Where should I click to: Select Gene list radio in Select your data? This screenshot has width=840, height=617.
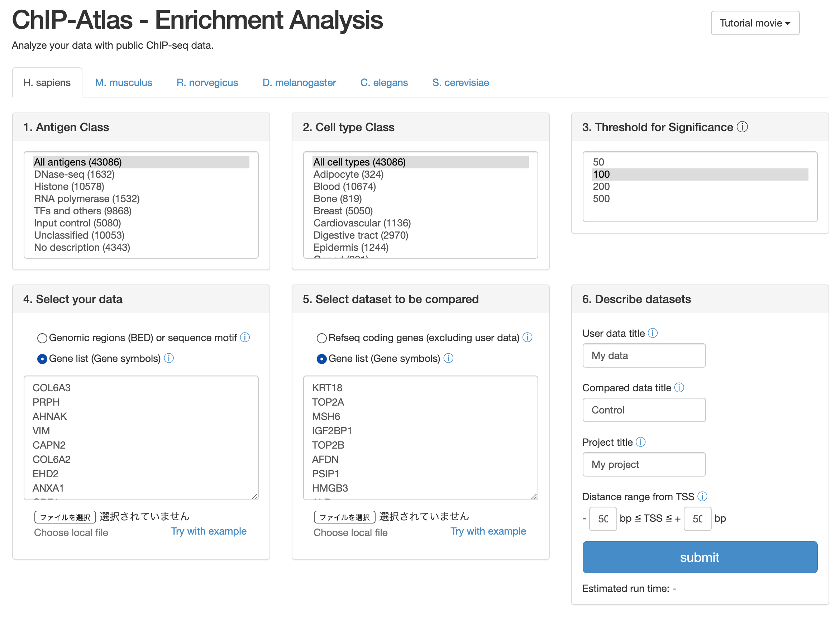click(x=42, y=359)
